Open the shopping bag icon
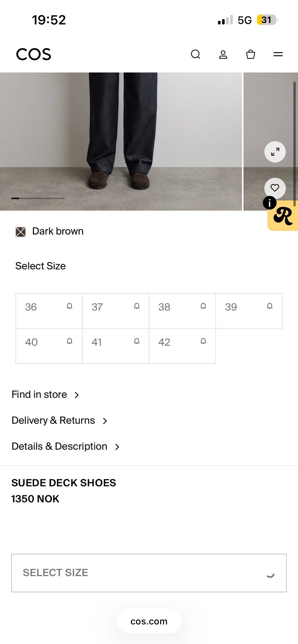 click(x=251, y=54)
